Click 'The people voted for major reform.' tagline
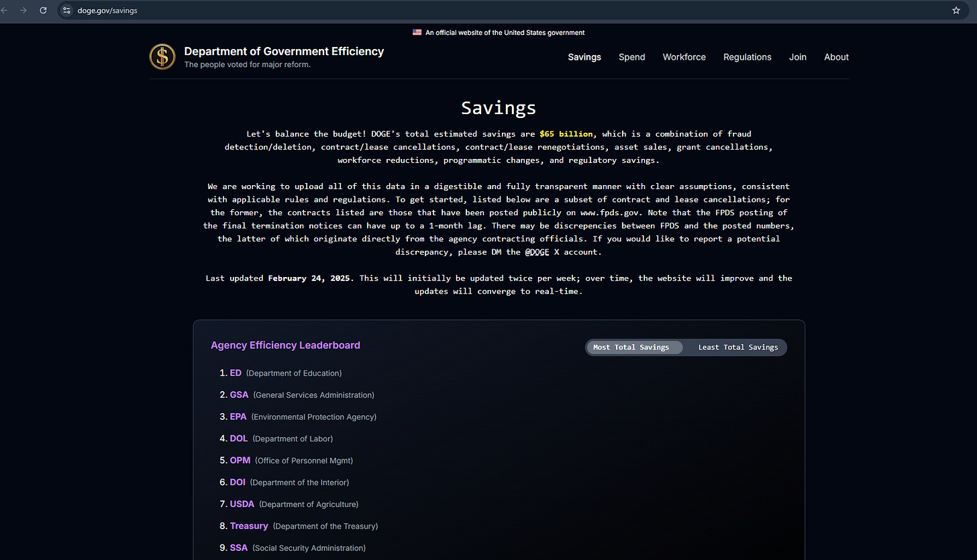 (248, 65)
